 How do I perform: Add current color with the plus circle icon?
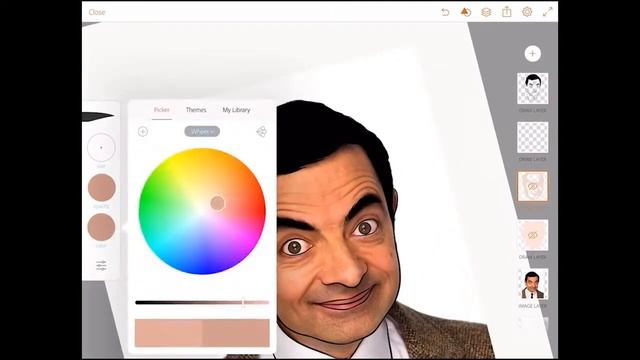[143, 131]
